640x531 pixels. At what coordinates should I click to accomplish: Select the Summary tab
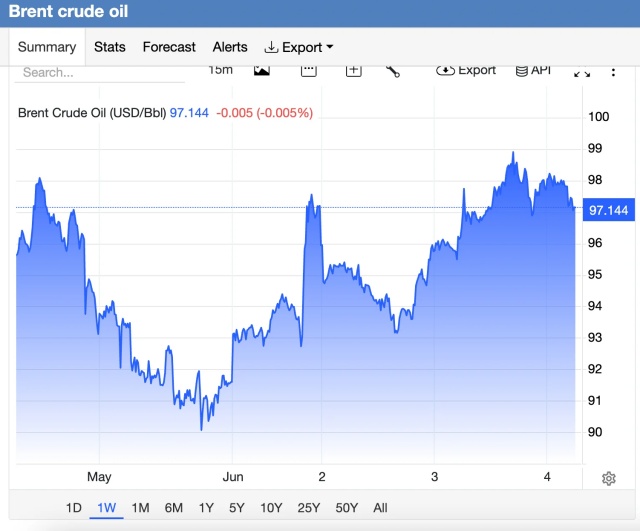point(47,47)
